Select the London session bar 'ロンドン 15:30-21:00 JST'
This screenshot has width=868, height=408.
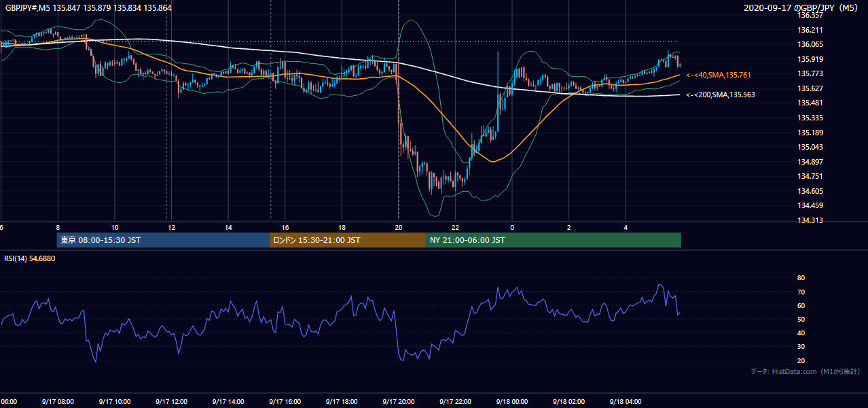[348, 240]
